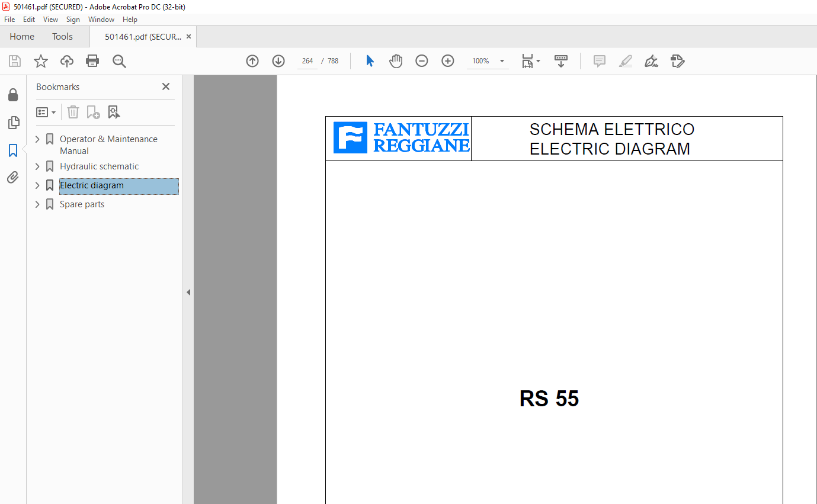The image size is (817, 504).
Task: Go to previous page arrow
Action: (x=252, y=61)
